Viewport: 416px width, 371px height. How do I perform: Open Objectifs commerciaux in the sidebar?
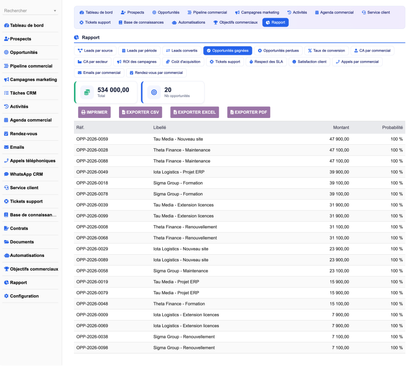coord(31,269)
